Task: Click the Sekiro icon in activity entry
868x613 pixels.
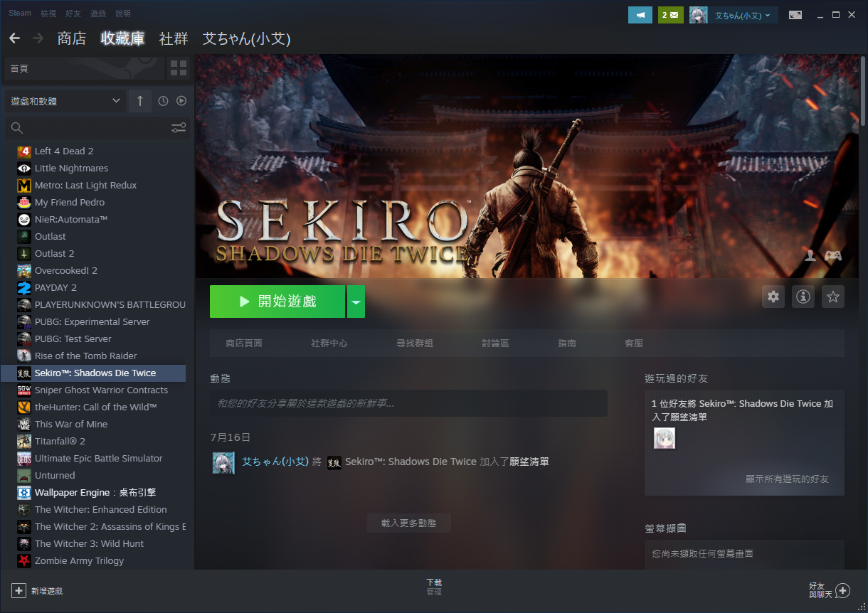Action: click(x=334, y=462)
